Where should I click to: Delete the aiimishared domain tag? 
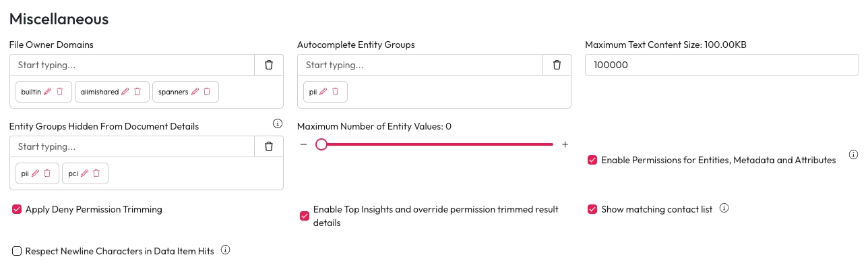(137, 92)
